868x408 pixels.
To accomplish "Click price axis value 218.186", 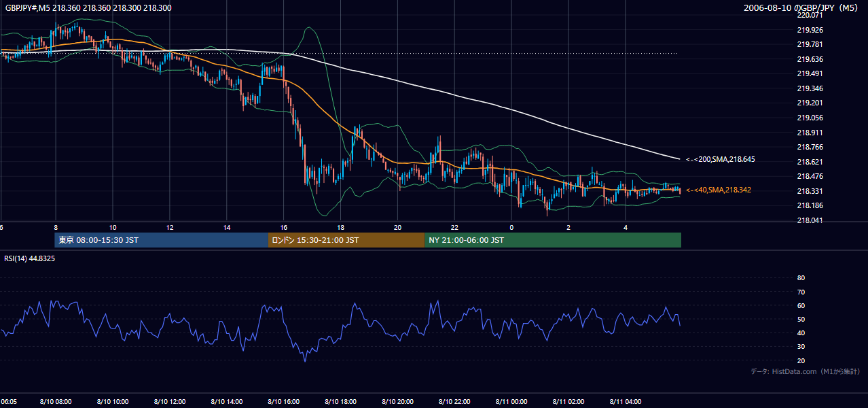I will coord(810,205).
